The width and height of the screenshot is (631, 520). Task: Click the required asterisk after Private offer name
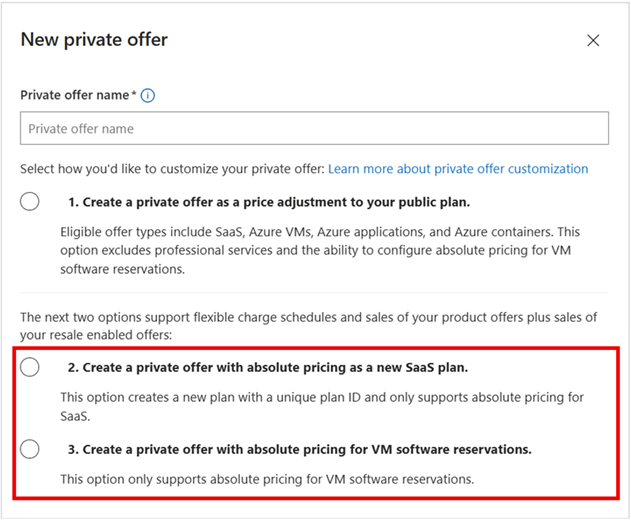pos(133,95)
